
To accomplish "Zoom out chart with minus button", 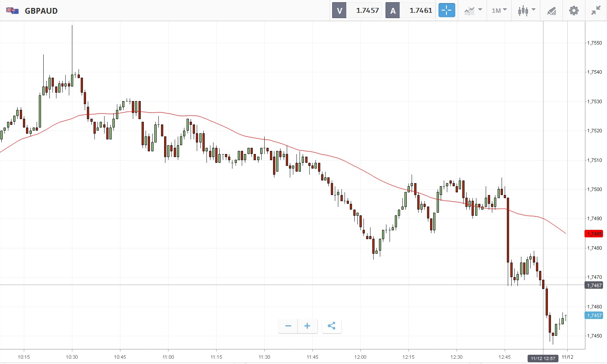I will coord(288,326).
